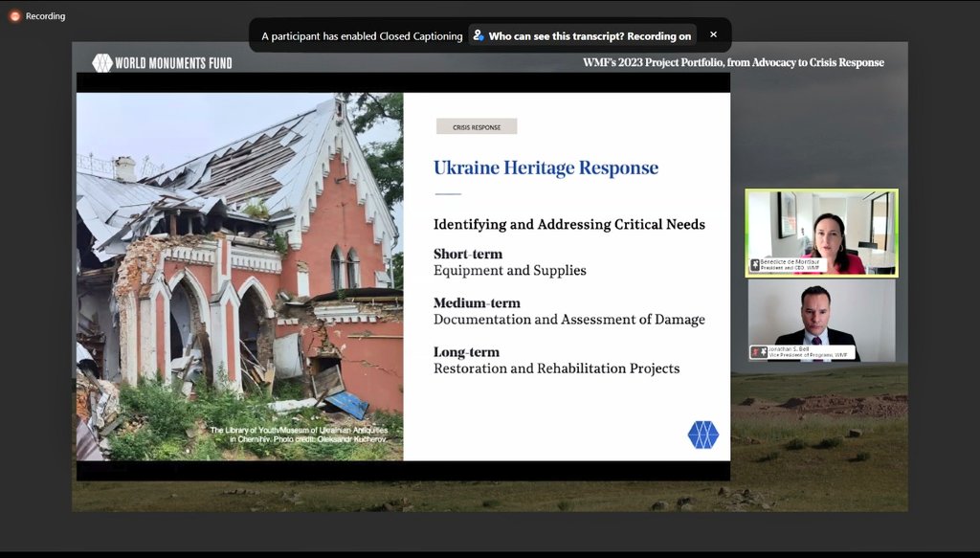Click the 'Ukraine Heritage Response' heading

pyautogui.click(x=546, y=167)
